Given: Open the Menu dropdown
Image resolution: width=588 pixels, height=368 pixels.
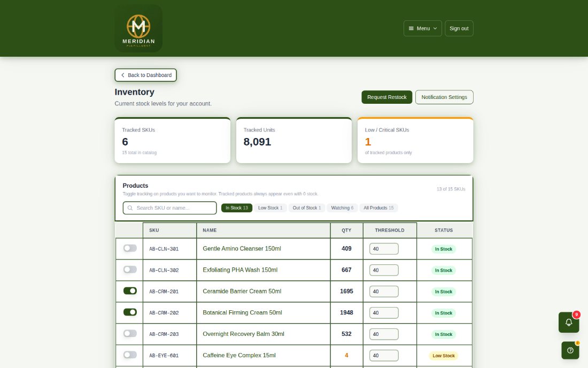Looking at the screenshot, I should 423,28.
